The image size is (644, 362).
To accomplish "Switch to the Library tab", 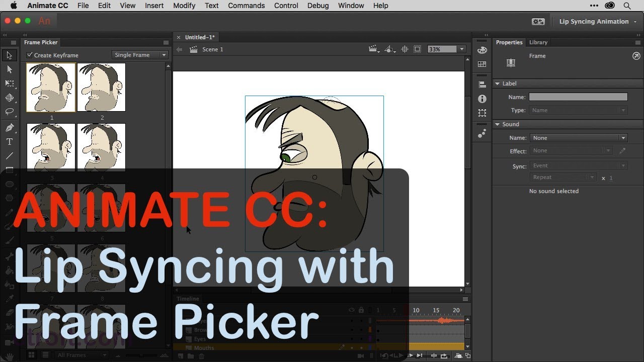I will click(538, 43).
